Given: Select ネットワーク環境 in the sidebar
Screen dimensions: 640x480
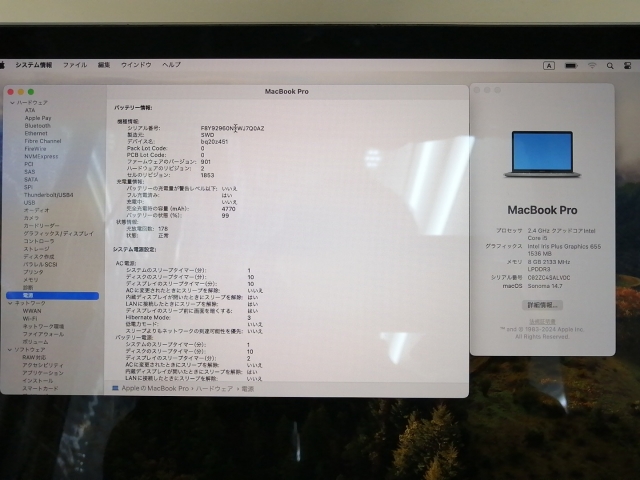Looking at the screenshot, I should tap(43, 327).
